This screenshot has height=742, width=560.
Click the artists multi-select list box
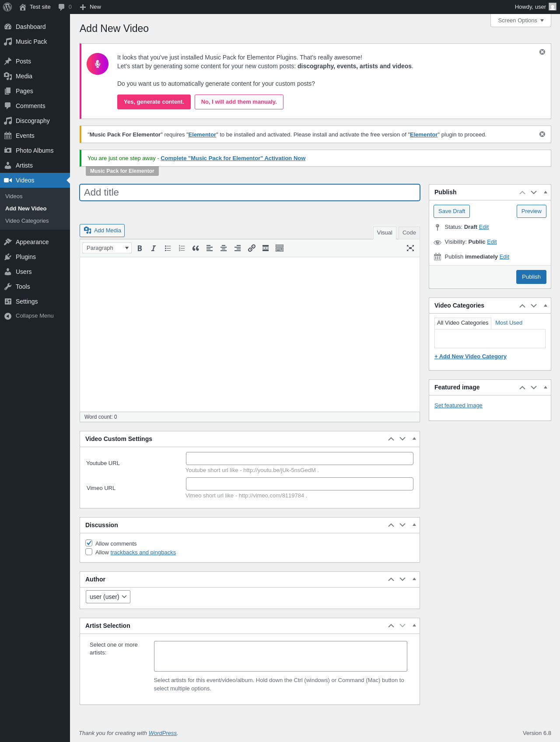pos(280,656)
